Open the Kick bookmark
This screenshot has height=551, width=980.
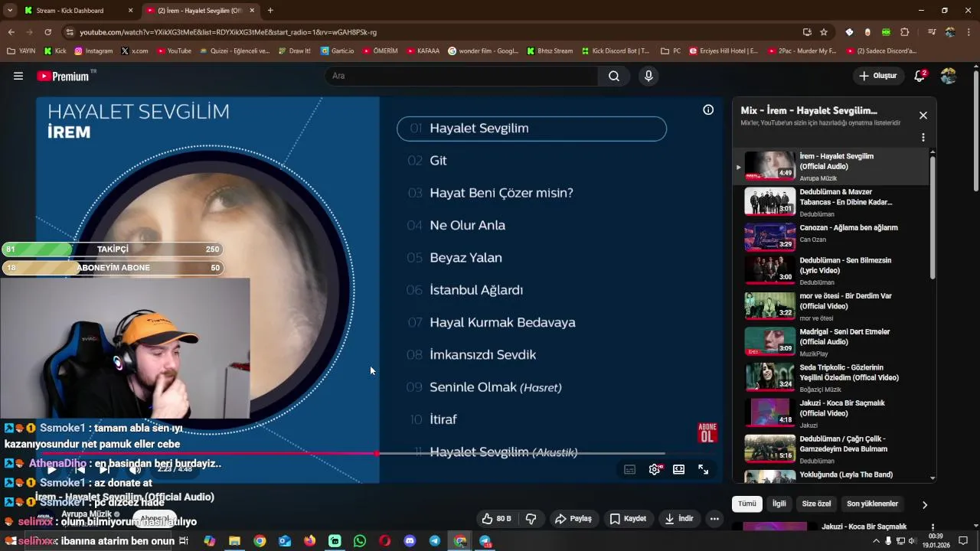pyautogui.click(x=55, y=51)
